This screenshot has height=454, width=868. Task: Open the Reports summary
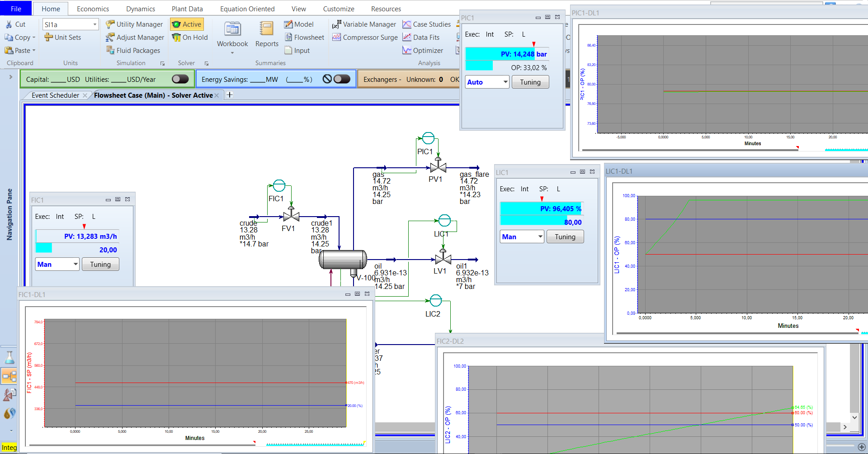[267, 34]
